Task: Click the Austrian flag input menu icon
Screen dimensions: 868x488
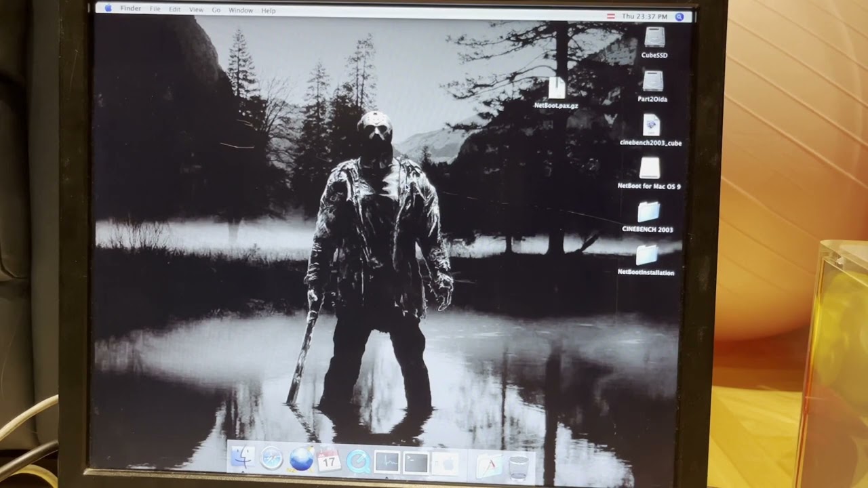Action: coord(611,16)
